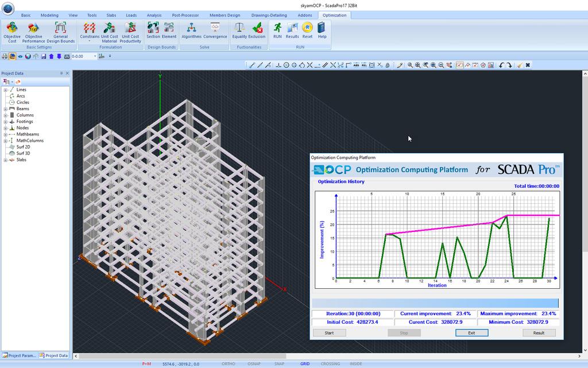Open the Drawings-Detailing ribbon tab
The image size is (588, 368).
pyautogui.click(x=269, y=16)
